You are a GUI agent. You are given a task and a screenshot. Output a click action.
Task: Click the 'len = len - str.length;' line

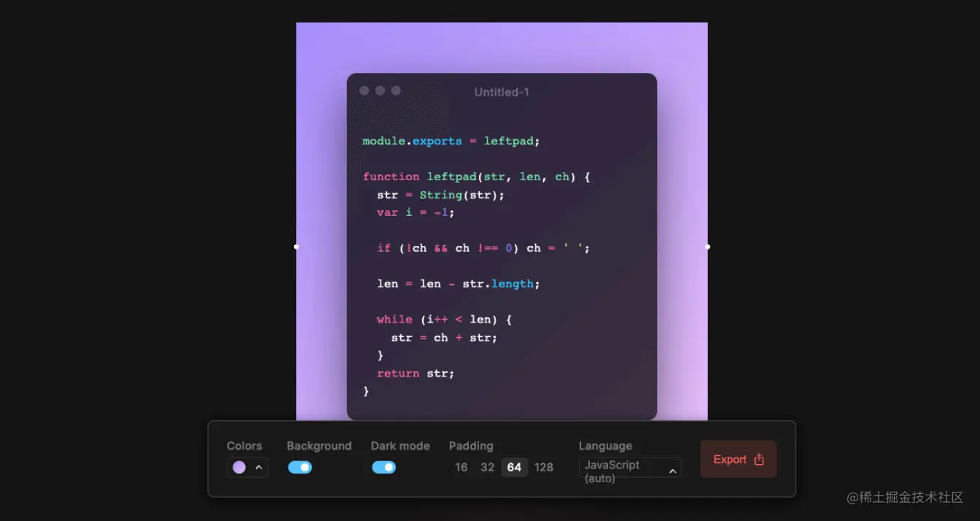coord(459,284)
